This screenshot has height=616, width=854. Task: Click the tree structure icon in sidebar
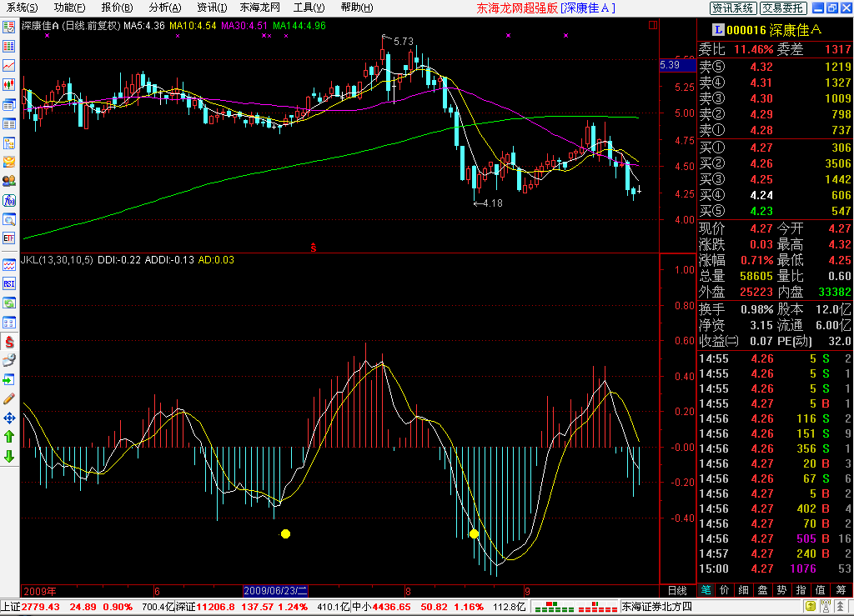click(8, 143)
